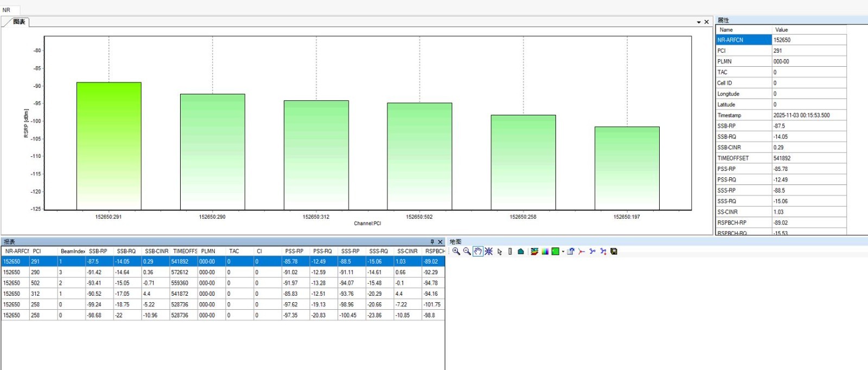Screen dimensions: 868x370
Task: Click the home view icon on map toolbar
Action: point(521,251)
